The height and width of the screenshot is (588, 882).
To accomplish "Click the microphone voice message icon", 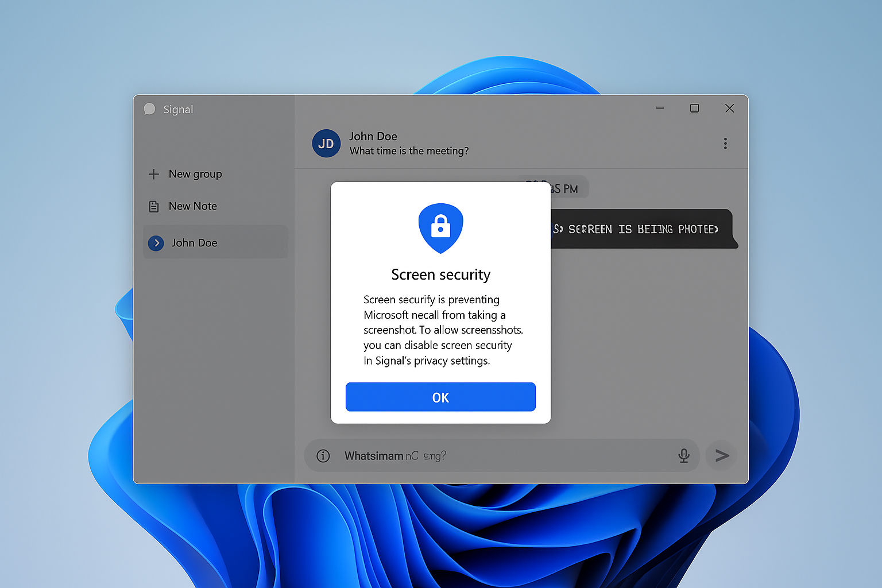I will tap(684, 455).
